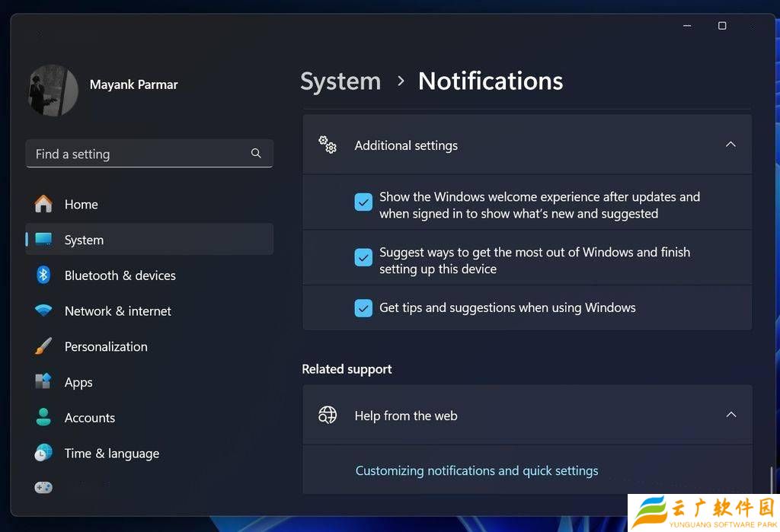Open Customizing notifications and quick settings link

[x=477, y=471]
